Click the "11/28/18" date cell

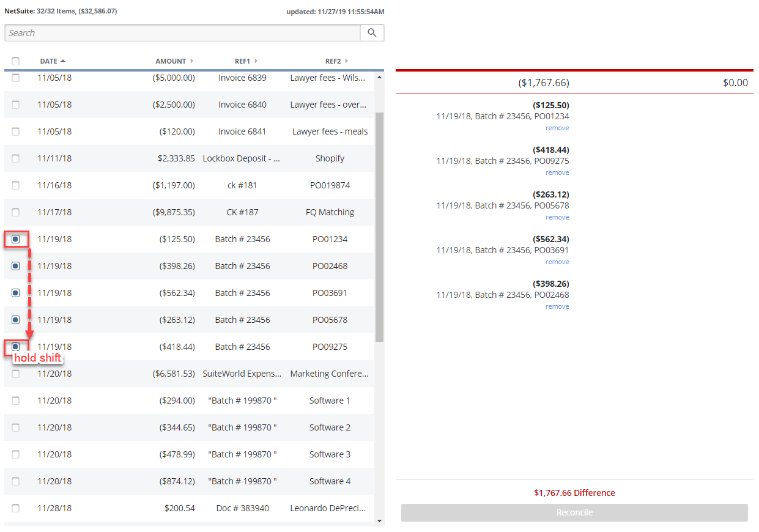coord(54,508)
